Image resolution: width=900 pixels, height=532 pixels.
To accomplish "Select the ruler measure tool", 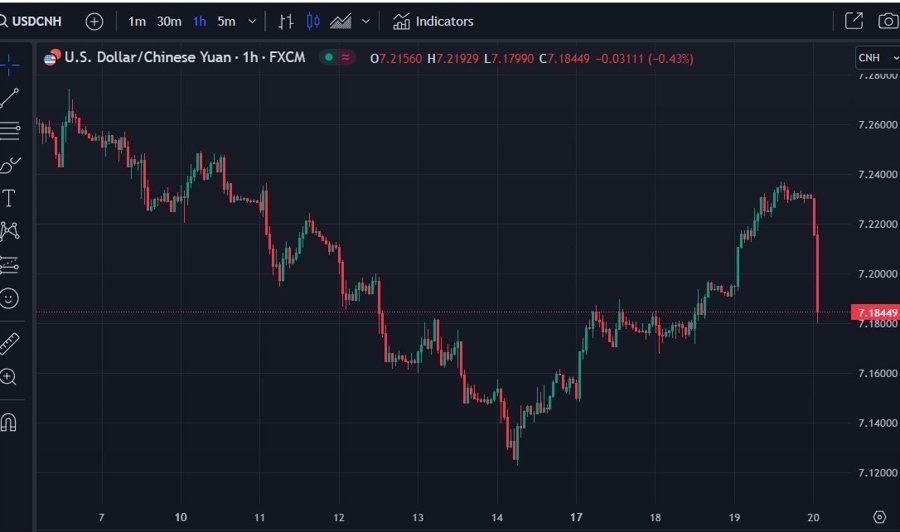I will pos(10,344).
